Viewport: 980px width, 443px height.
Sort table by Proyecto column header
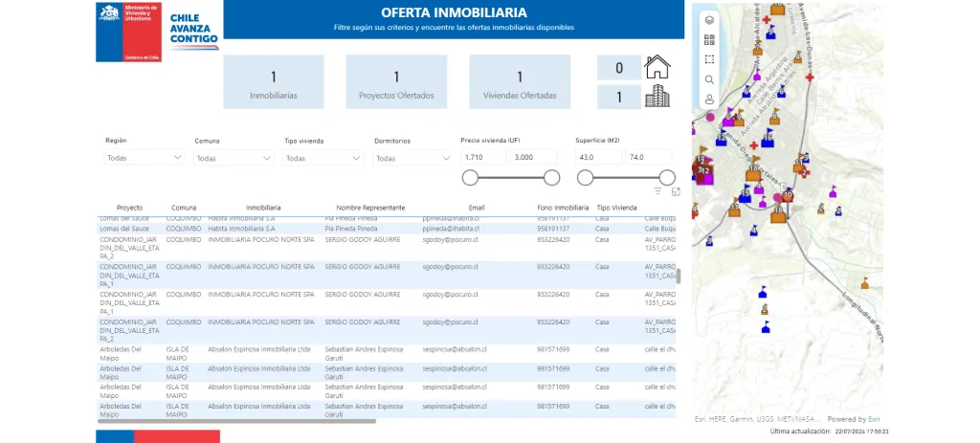coord(129,208)
